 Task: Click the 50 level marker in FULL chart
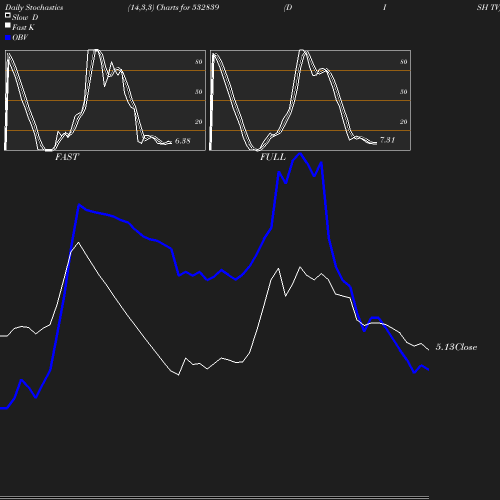pyautogui.click(x=404, y=92)
